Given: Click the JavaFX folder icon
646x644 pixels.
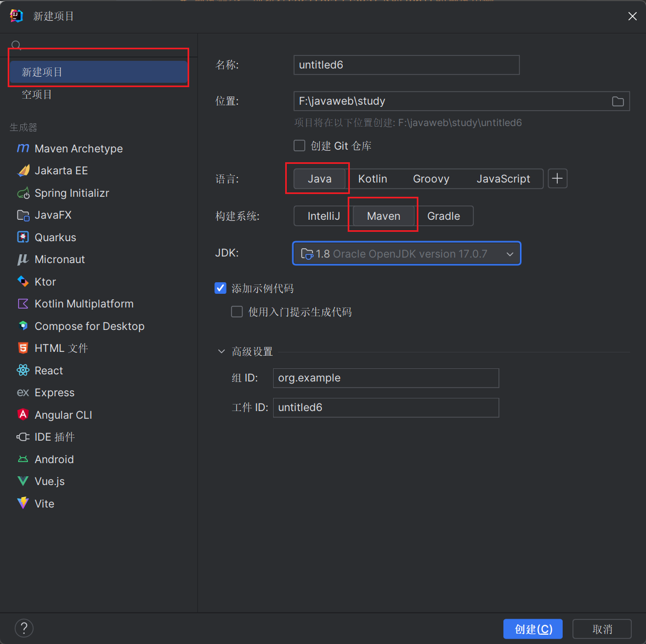Looking at the screenshot, I should pyautogui.click(x=23, y=215).
